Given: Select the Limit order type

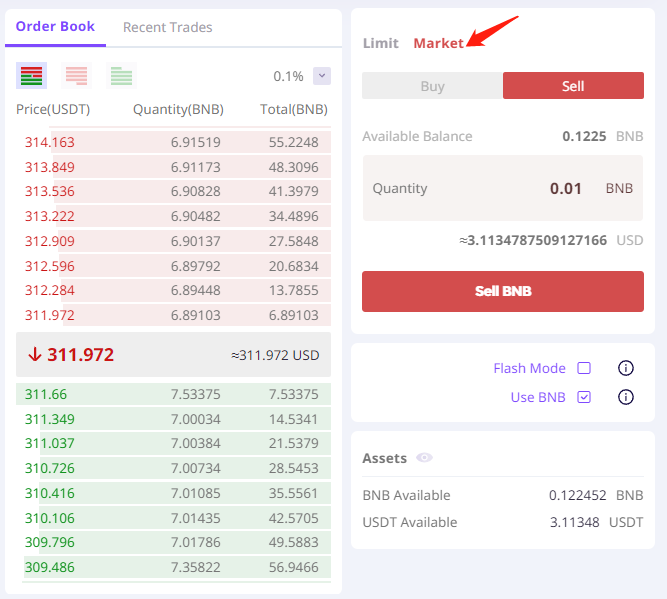Looking at the screenshot, I should coord(381,43).
